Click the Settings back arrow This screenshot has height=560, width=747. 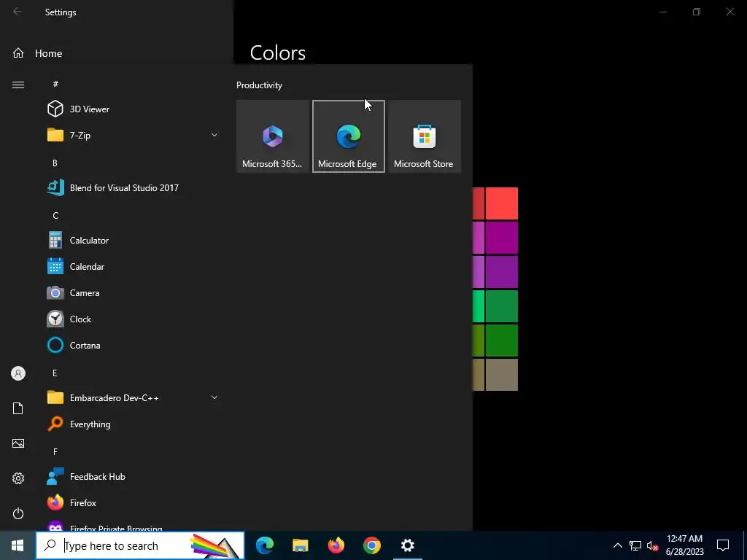[18, 12]
